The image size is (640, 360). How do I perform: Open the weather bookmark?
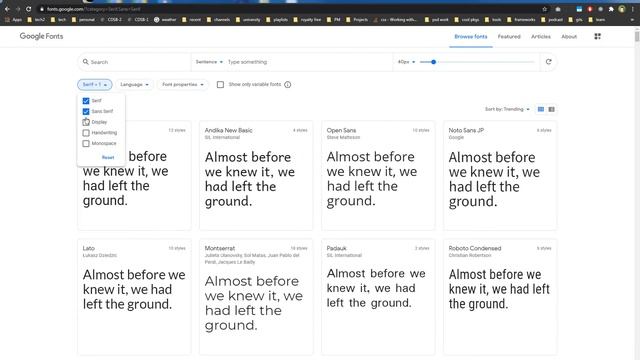tap(165, 20)
